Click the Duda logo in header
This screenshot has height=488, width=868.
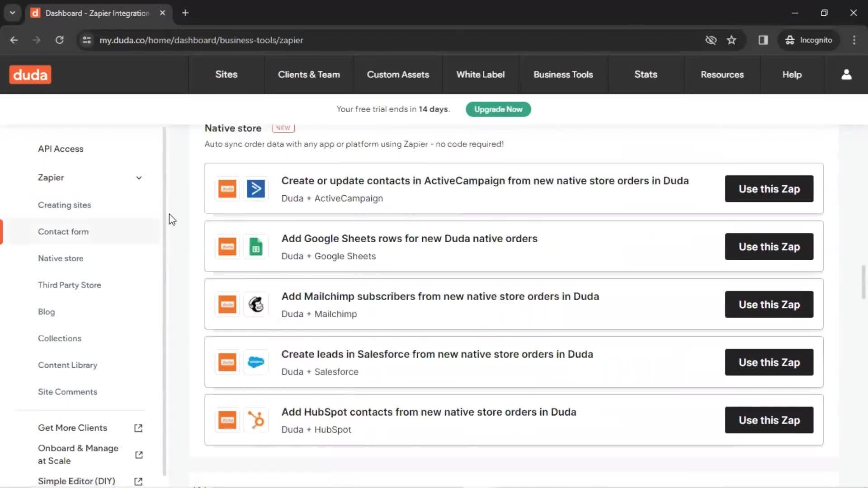click(x=30, y=75)
